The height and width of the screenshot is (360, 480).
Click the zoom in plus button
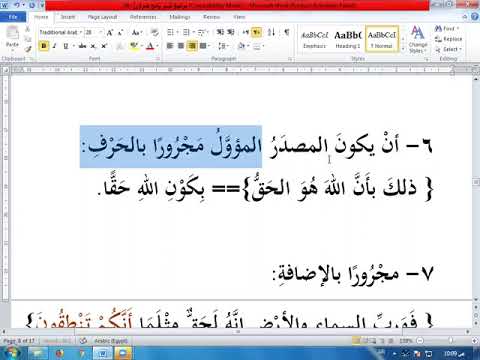tap(475, 341)
